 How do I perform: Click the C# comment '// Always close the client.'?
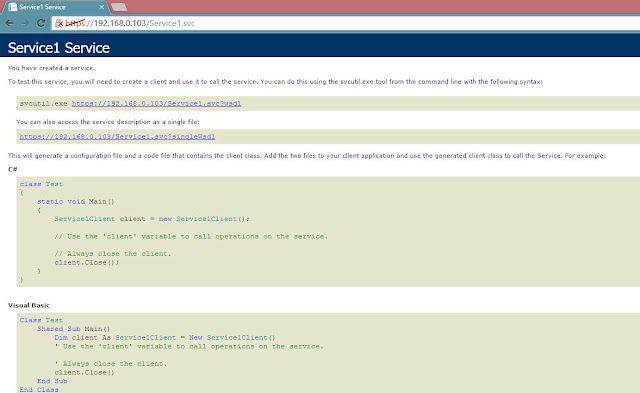tap(113, 254)
